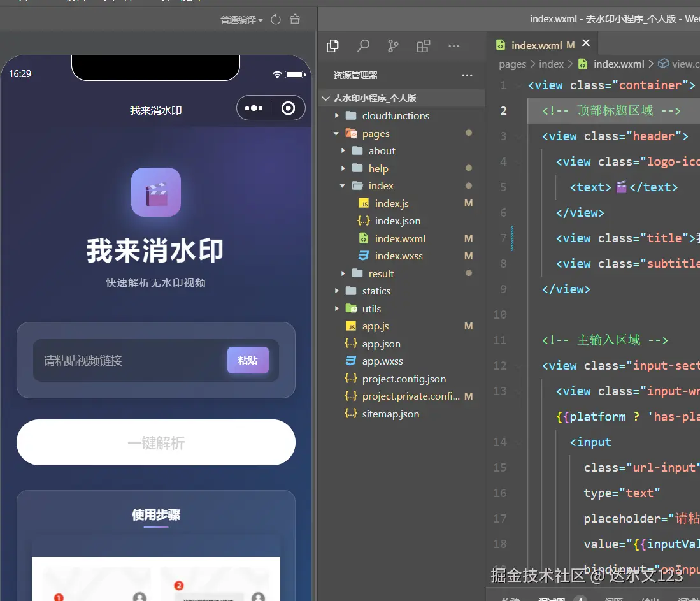Image resolution: width=700 pixels, height=601 pixels.
Task: Click the index.wxml breadcrumb segment
Action: pyautogui.click(x=618, y=64)
